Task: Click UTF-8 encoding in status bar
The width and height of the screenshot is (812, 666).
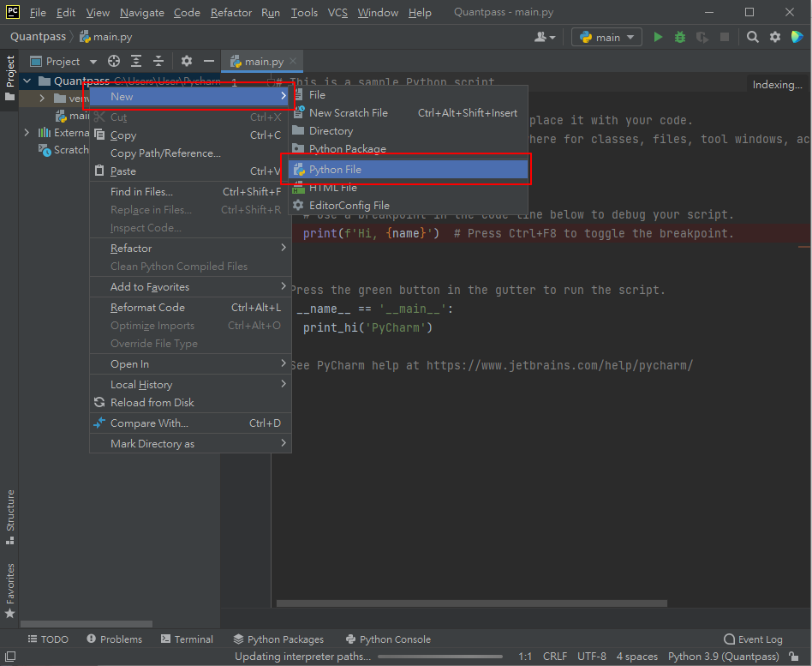Action: (x=591, y=657)
